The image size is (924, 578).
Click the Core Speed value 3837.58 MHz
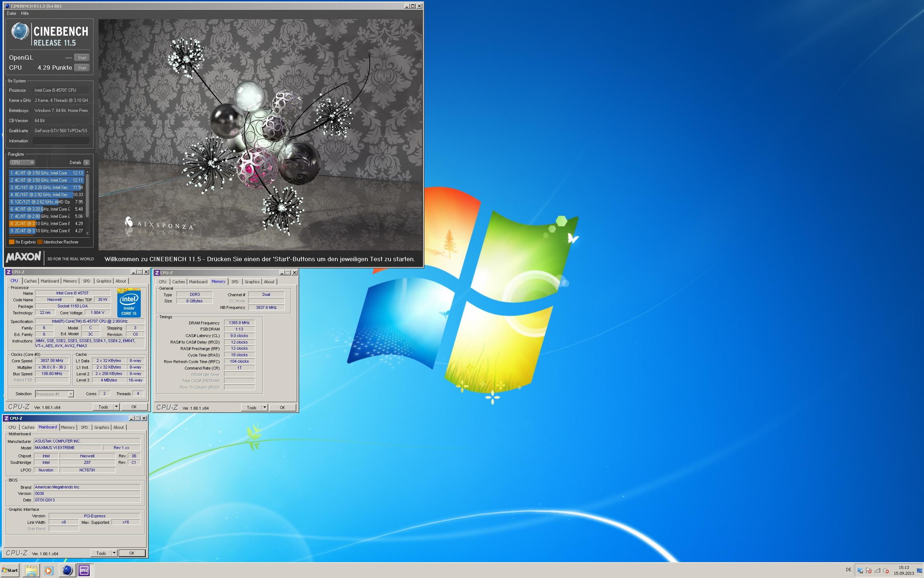tap(52, 361)
